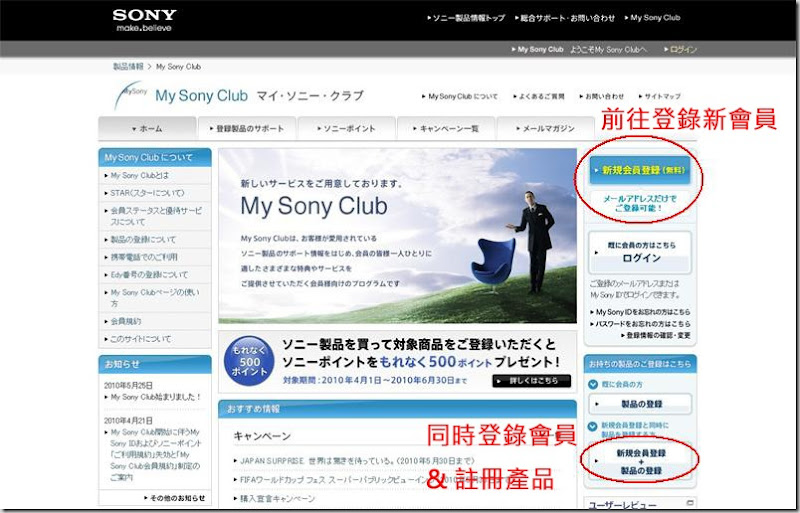Select the ソニーポイント tab
The height and width of the screenshot is (513, 800).
[x=346, y=129]
